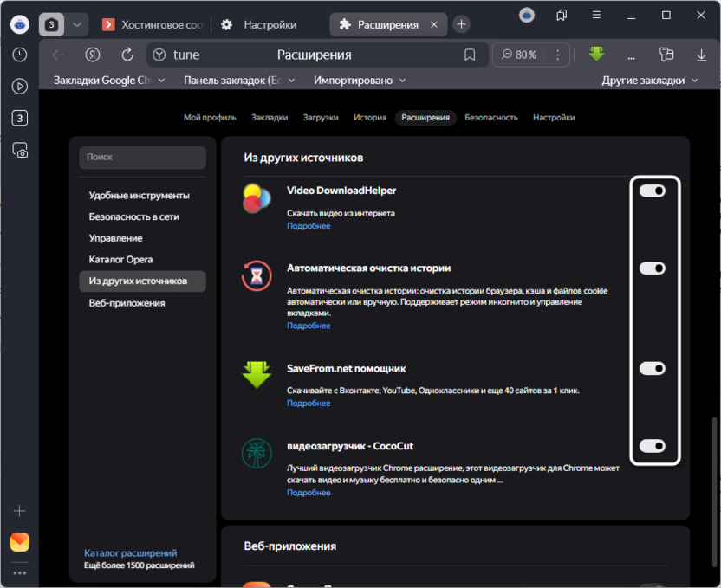
Task: Open the screenshot capture tool in sidebar
Action: click(20, 150)
